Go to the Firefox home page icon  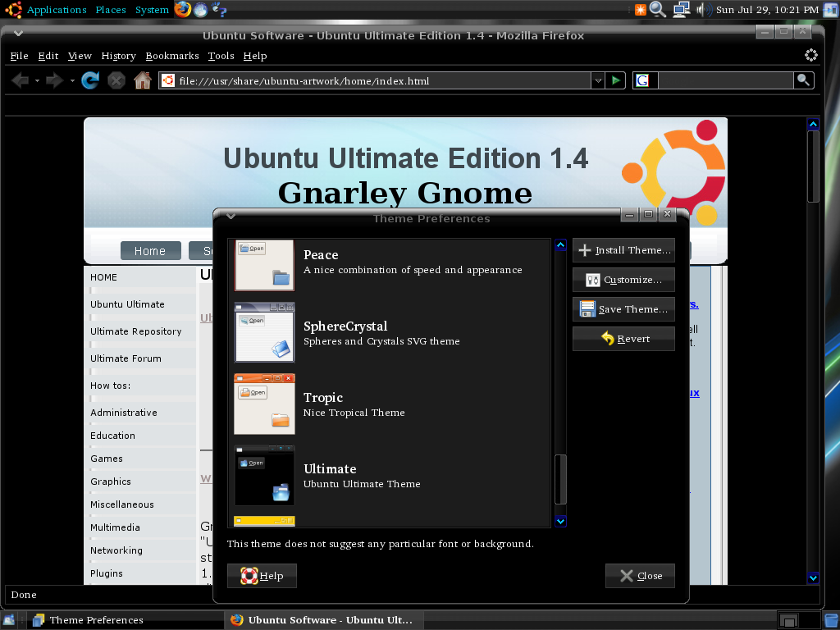pos(143,81)
